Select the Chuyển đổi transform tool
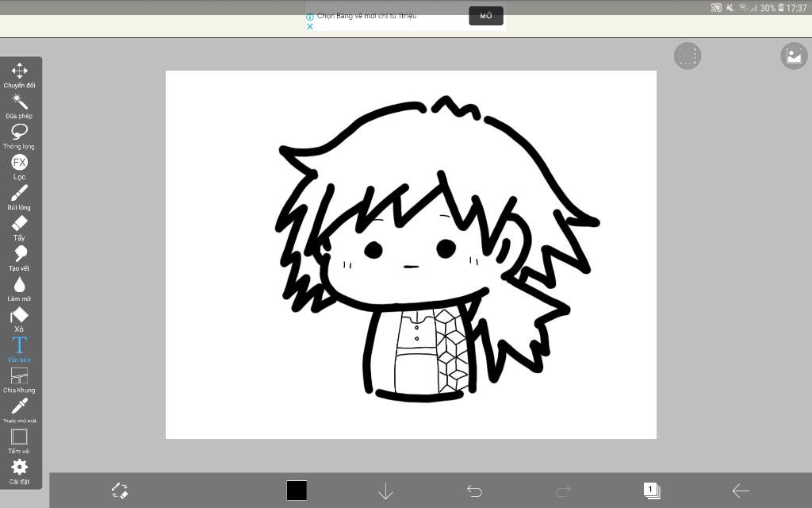Image resolution: width=812 pixels, height=508 pixels. click(x=19, y=75)
